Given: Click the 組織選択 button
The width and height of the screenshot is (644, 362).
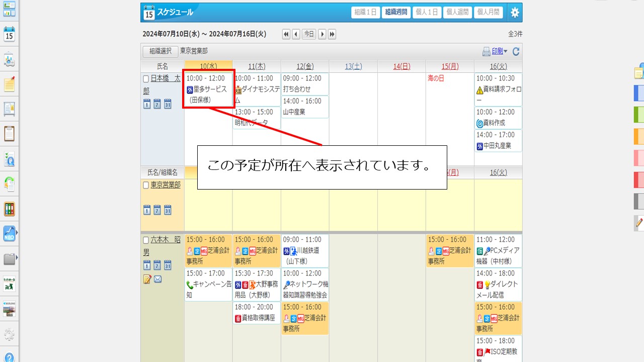Looking at the screenshot, I should (160, 51).
